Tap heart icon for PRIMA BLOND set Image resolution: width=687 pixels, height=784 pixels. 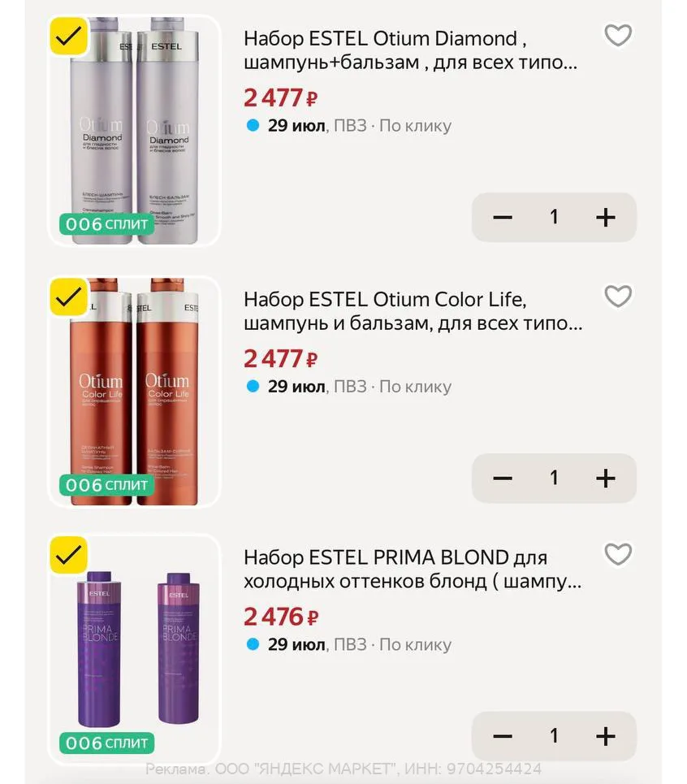[618, 554]
